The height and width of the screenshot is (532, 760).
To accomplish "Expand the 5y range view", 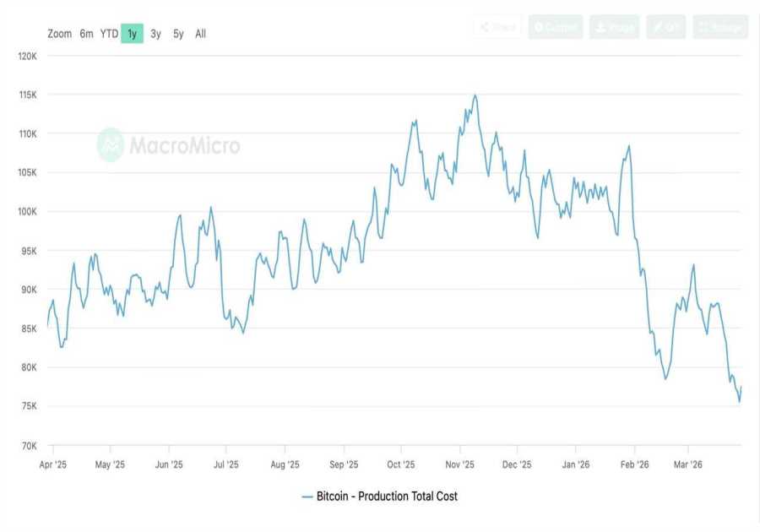I will click(x=176, y=34).
